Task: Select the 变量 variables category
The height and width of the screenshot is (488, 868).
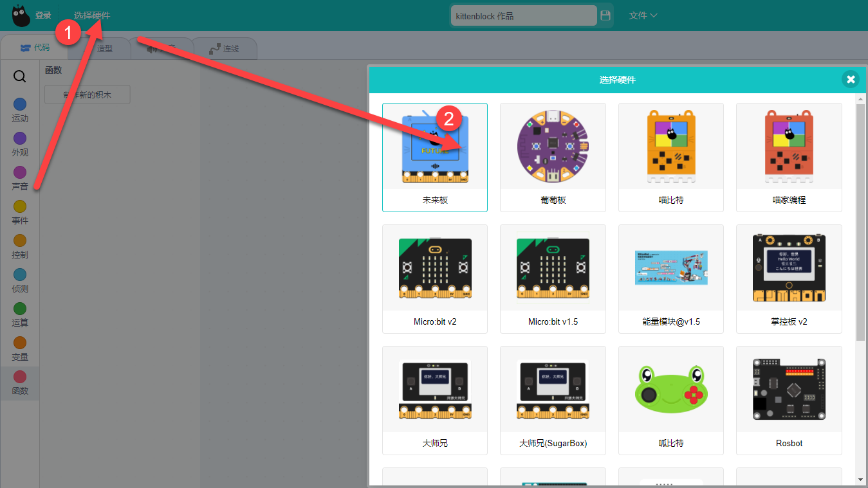Action: (20, 348)
